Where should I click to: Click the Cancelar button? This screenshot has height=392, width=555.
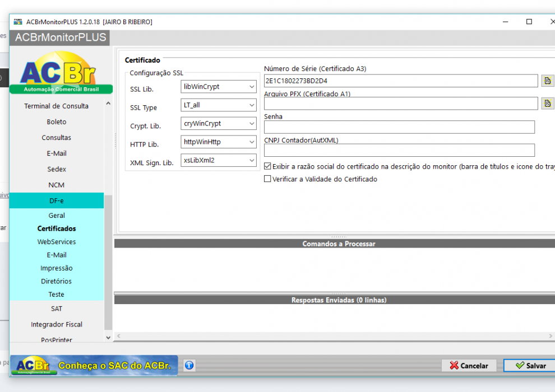coord(469,366)
